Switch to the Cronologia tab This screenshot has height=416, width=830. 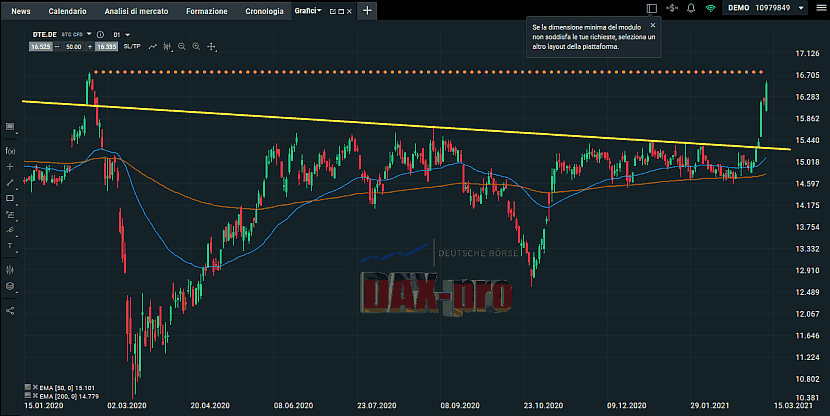tap(264, 11)
